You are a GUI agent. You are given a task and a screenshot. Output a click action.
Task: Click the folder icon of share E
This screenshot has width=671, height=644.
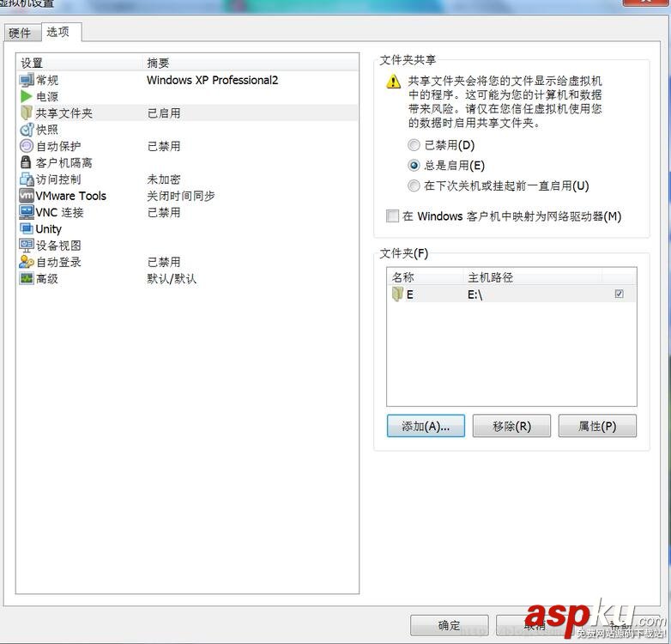pyautogui.click(x=397, y=294)
